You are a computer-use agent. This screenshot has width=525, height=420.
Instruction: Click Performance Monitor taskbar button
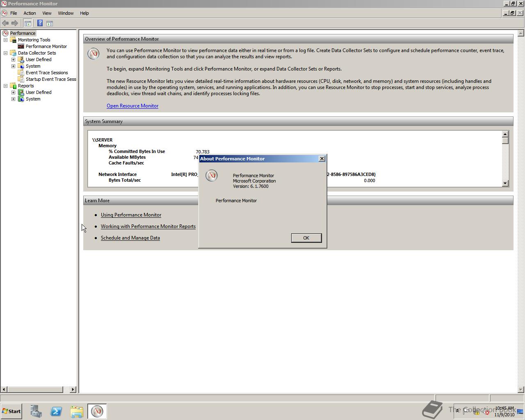click(x=97, y=411)
